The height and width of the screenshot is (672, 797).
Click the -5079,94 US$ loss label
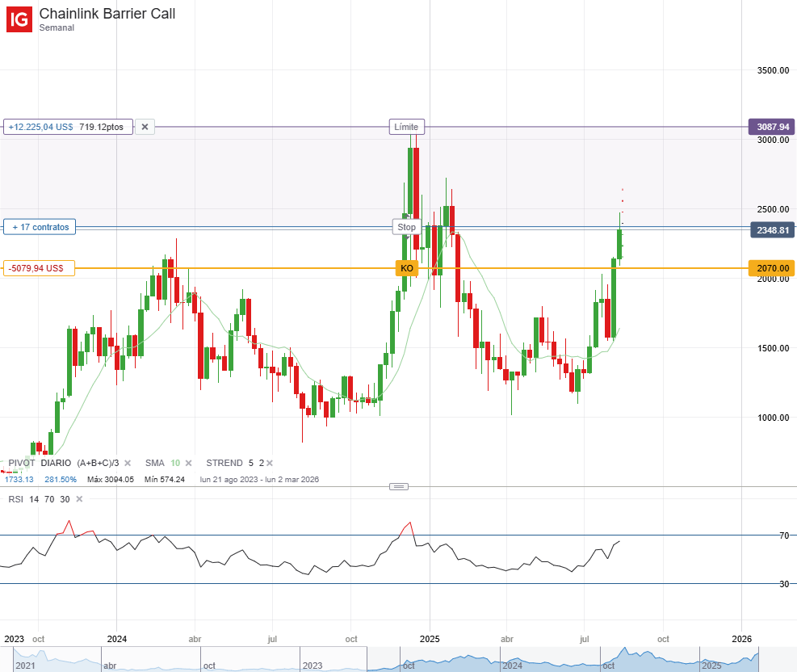click(40, 268)
